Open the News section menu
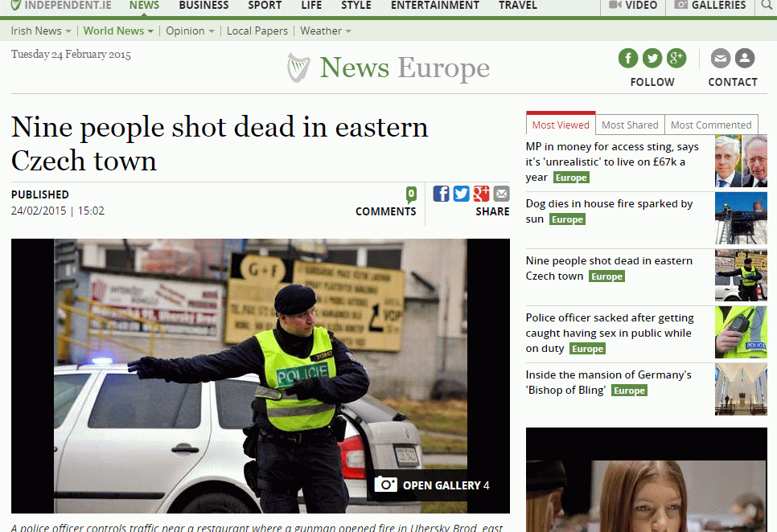The height and width of the screenshot is (532, 777). (x=144, y=6)
